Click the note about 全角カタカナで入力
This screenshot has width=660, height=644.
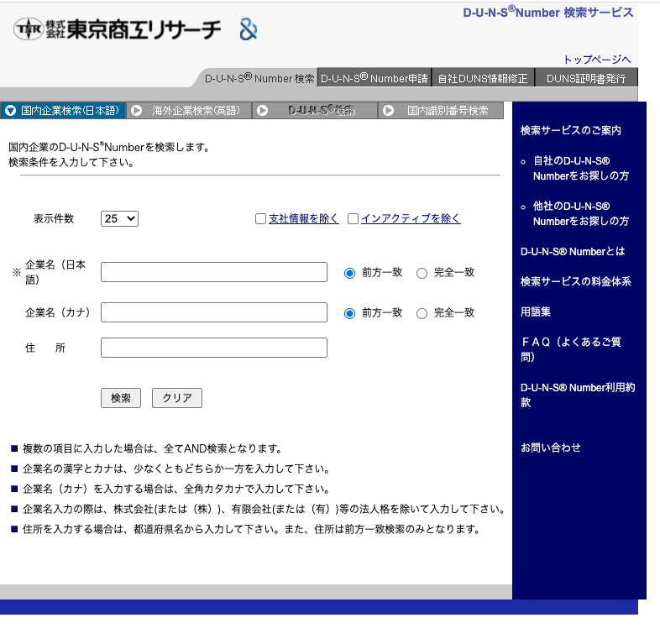pyautogui.click(x=176, y=490)
